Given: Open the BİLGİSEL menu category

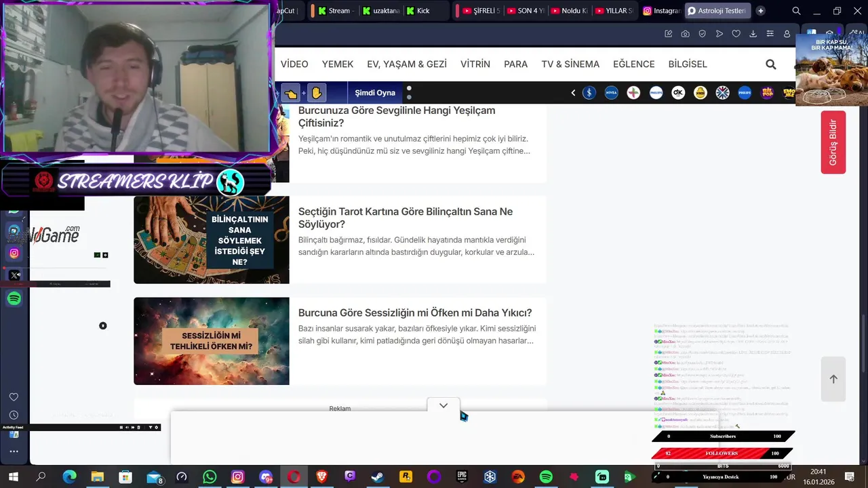Looking at the screenshot, I should (688, 64).
